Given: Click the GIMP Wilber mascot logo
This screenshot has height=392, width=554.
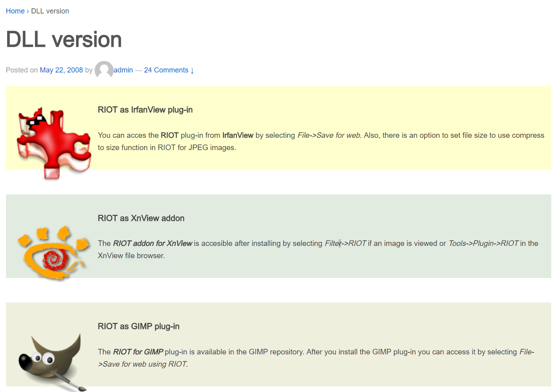Looking at the screenshot, I should 53,362.
